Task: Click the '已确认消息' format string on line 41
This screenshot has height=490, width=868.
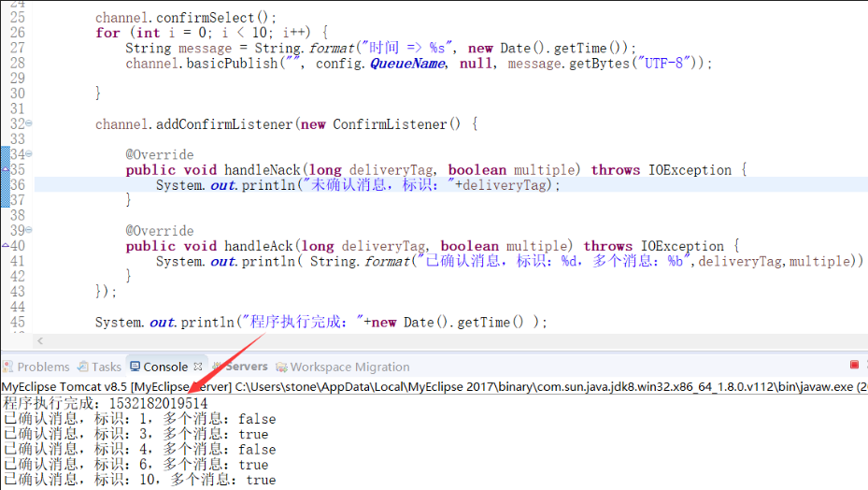Action: pos(555,261)
